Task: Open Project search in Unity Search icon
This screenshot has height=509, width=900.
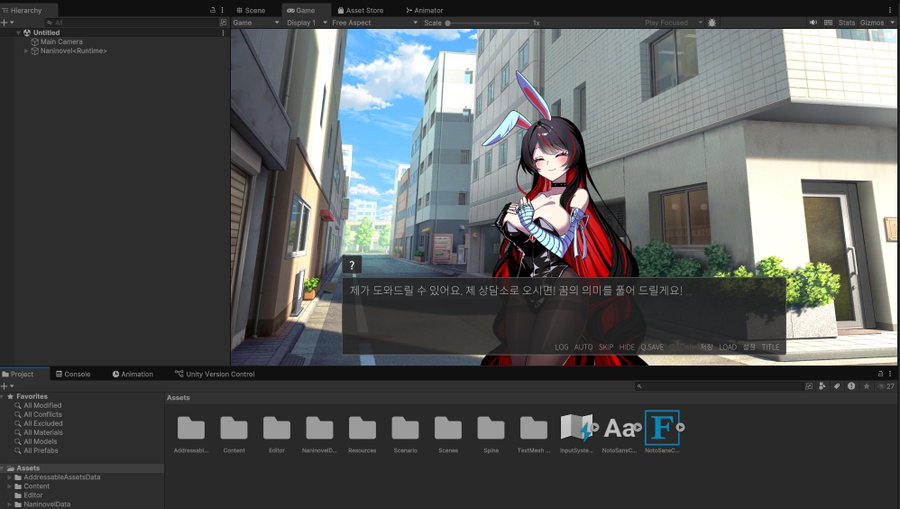Action: click(809, 386)
